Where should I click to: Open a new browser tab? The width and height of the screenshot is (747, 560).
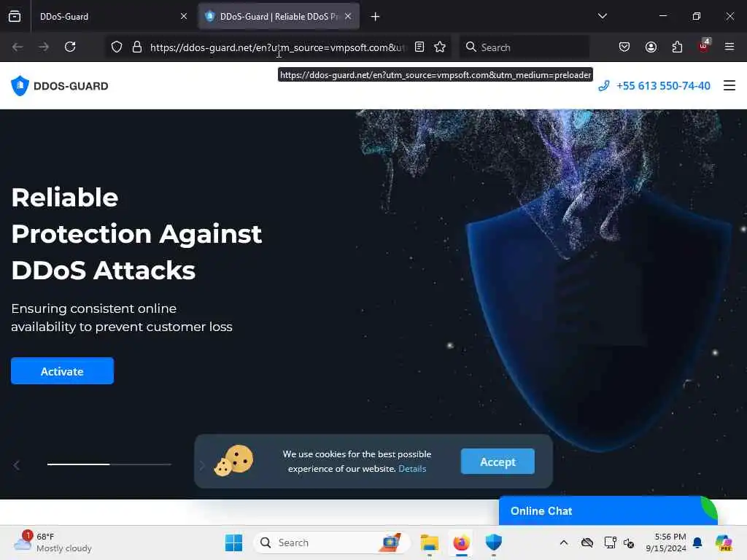[x=376, y=17]
